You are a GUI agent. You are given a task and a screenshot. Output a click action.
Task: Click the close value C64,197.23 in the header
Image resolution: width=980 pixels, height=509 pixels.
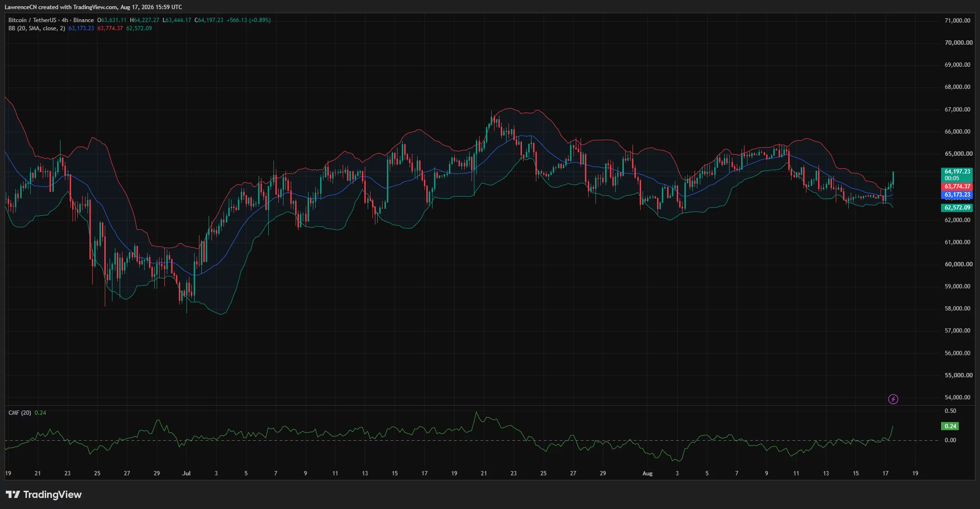point(209,20)
